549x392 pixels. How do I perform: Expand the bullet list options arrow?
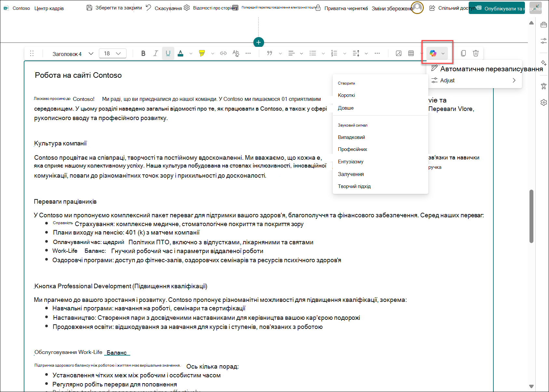tap(323, 53)
